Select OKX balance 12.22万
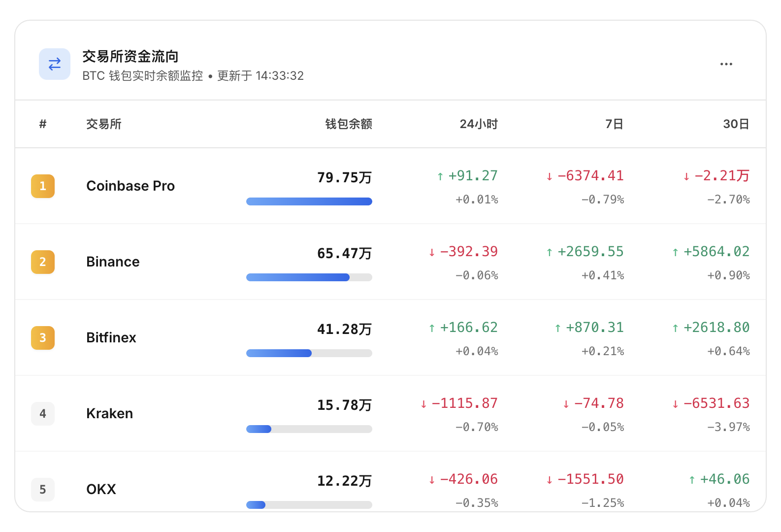781x532 pixels. point(345,481)
